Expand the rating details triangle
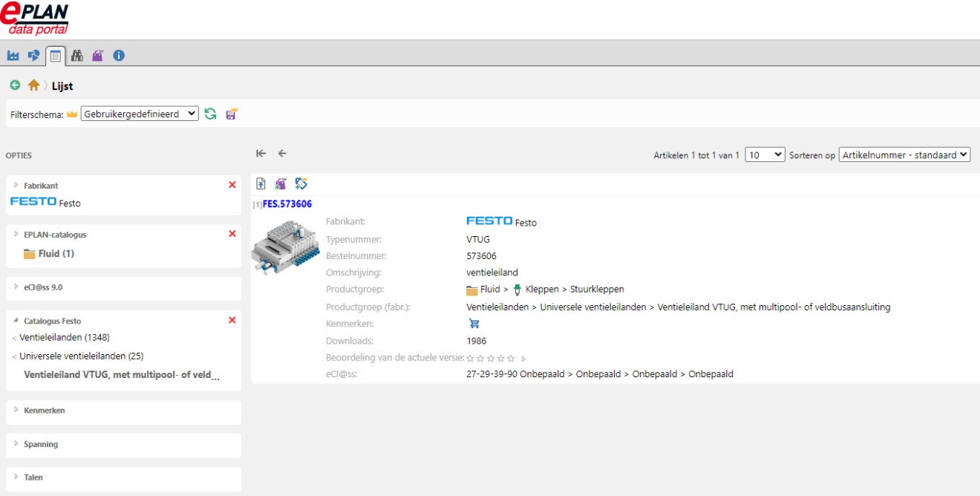The image size is (980, 496). click(523, 359)
